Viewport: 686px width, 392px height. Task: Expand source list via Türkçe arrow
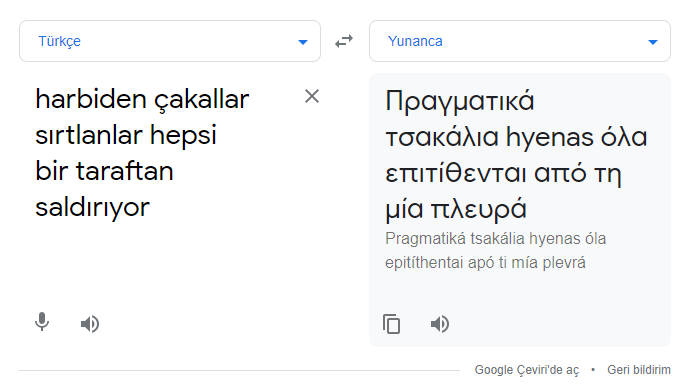(x=303, y=42)
